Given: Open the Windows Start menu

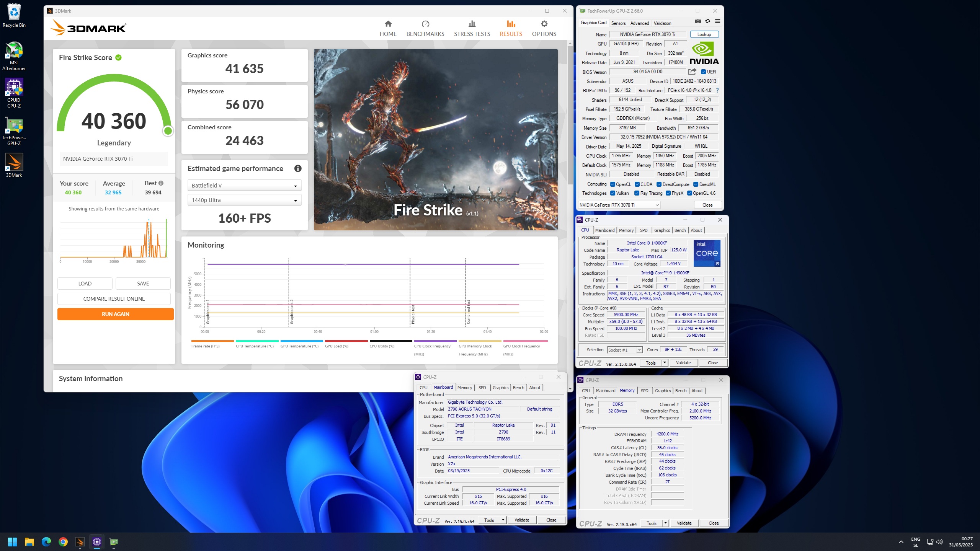Looking at the screenshot, I should [x=12, y=542].
